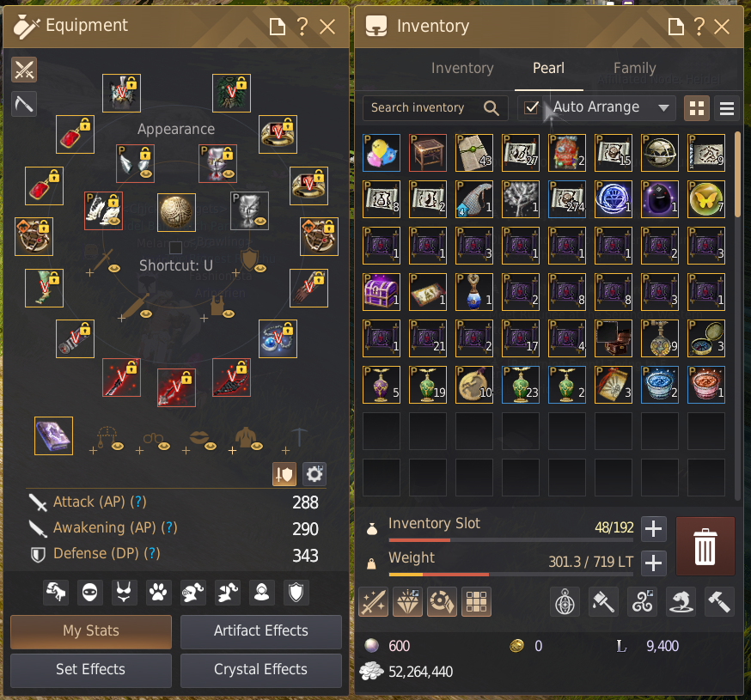This screenshot has height=700, width=751.
Task: Switch to the Family tab
Action: point(635,68)
